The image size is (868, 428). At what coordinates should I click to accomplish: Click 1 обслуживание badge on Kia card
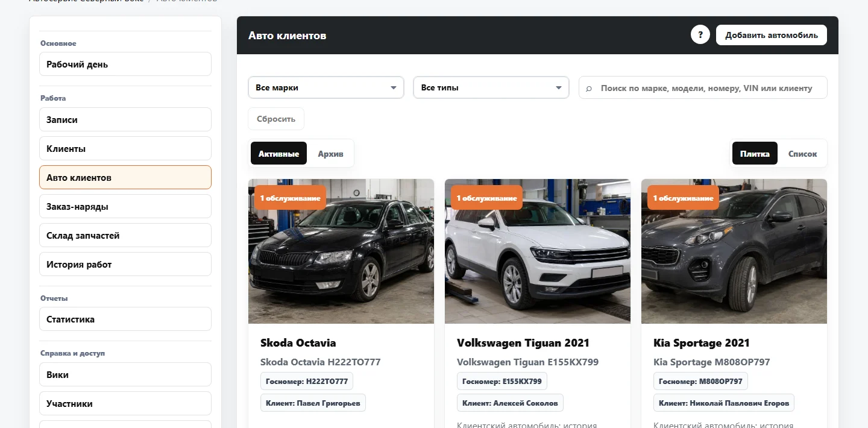(683, 198)
